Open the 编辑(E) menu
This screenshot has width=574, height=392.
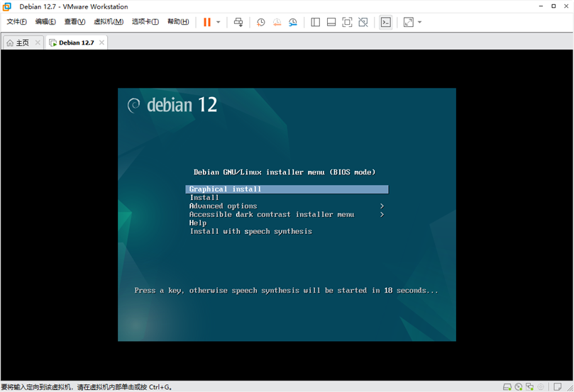(45, 21)
